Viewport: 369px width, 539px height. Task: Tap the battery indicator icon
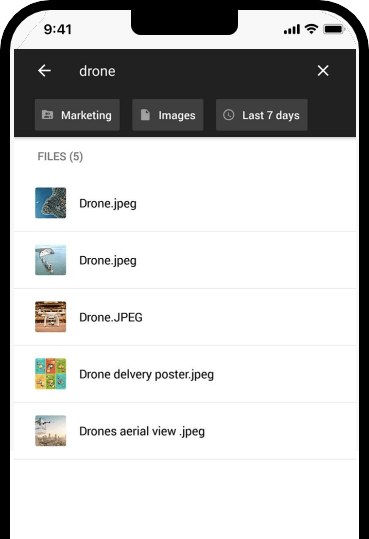point(334,29)
